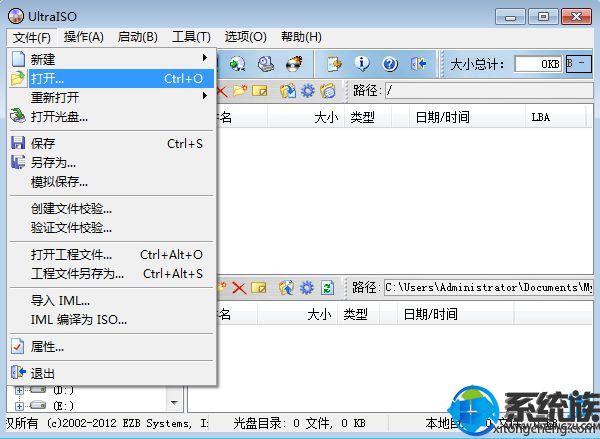Click rename note icon in image pane toolbar
This screenshot has height=439, width=600.
[x=260, y=91]
